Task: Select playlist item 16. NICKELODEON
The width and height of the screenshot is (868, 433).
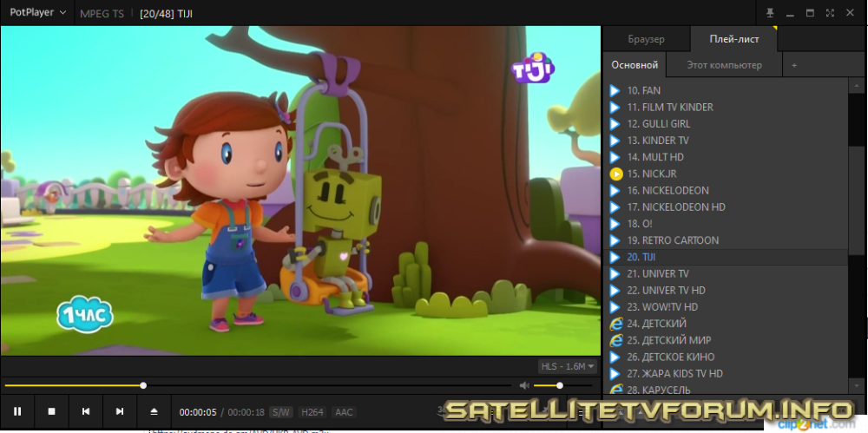Action: pyautogui.click(x=725, y=191)
